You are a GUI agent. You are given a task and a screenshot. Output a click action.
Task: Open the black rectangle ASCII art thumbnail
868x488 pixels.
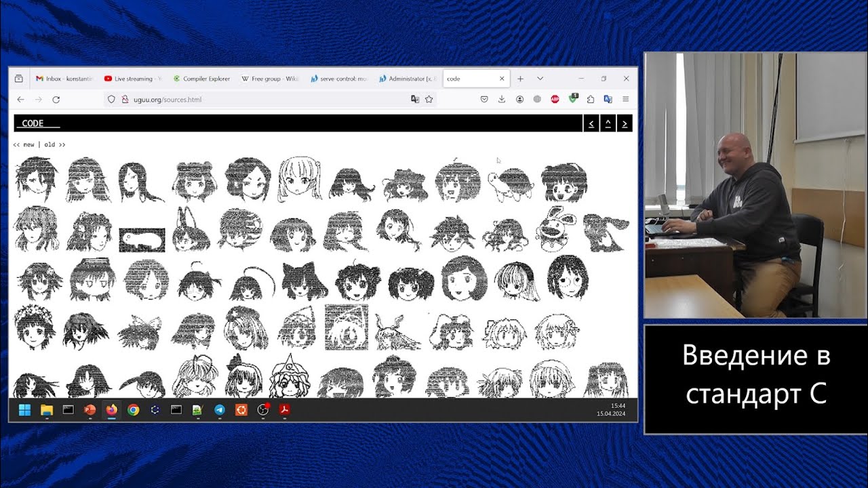(x=142, y=240)
